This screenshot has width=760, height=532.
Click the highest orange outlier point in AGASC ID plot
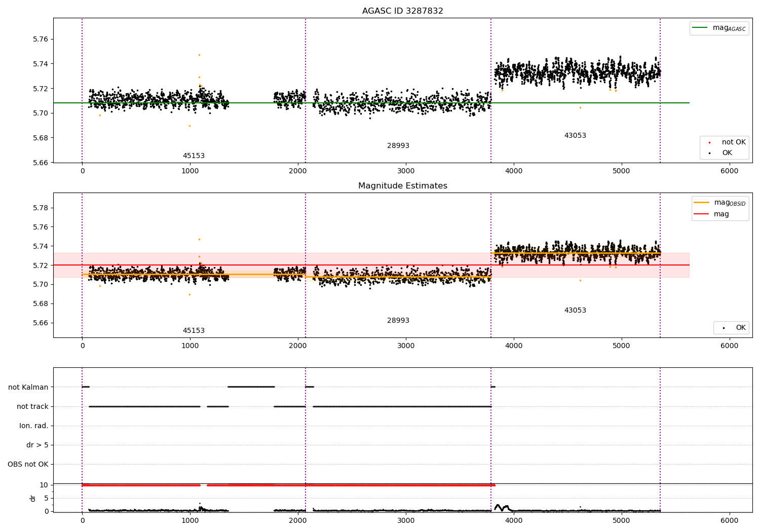coord(199,55)
